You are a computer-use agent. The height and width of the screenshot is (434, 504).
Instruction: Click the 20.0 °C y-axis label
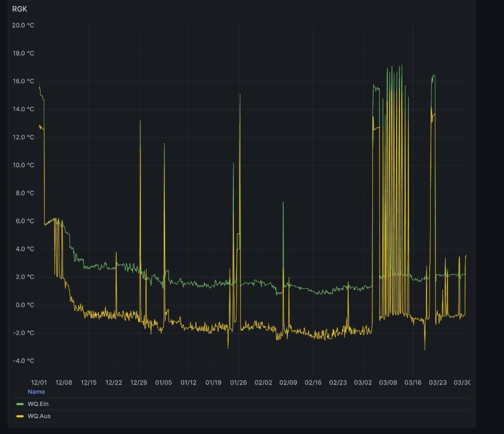coord(23,25)
